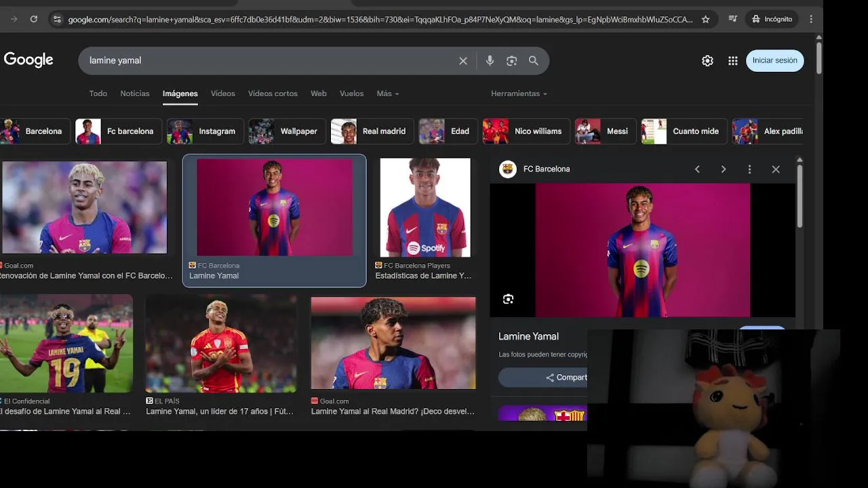The image size is (868, 488).
Task: Click Estadísticas de Lamine Y... title link
Action: tap(423, 276)
